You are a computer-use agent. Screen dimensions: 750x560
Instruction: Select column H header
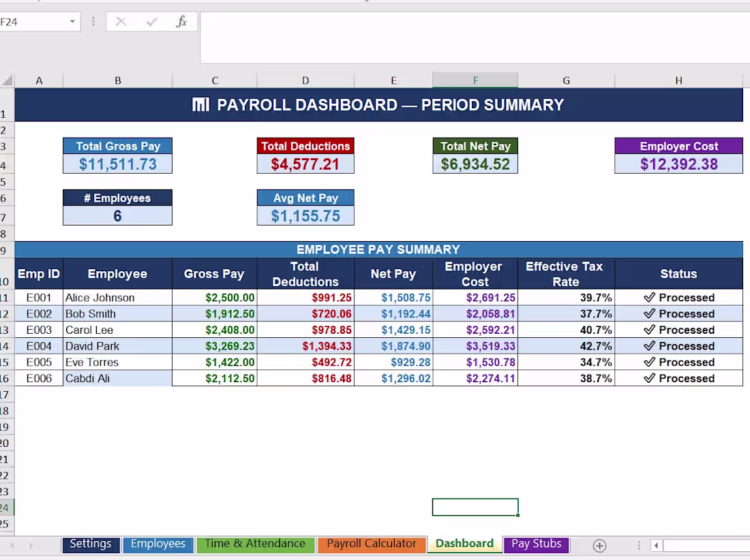coord(678,80)
